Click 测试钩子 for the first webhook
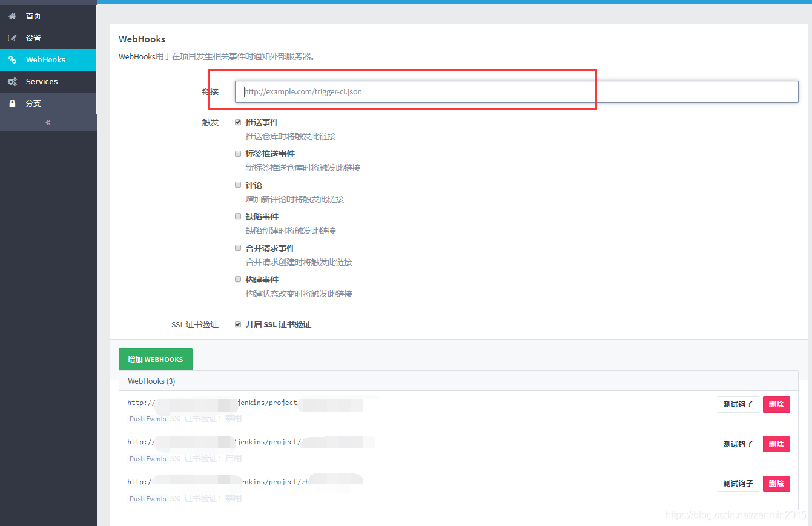The width and height of the screenshot is (812, 526). tap(738, 404)
